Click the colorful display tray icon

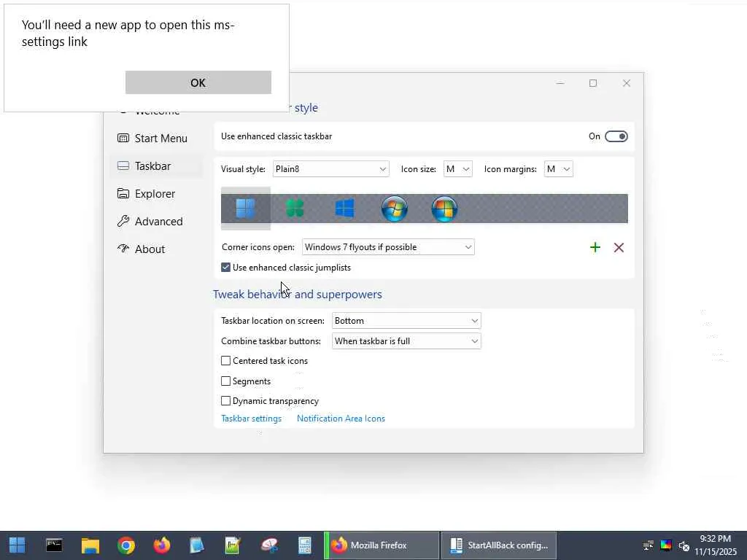point(666,545)
